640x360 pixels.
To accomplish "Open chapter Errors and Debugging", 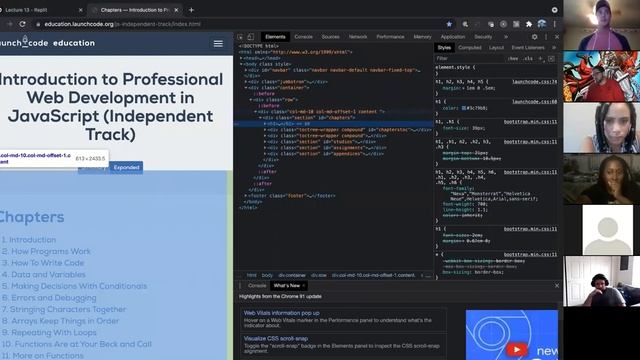I will tap(53, 298).
